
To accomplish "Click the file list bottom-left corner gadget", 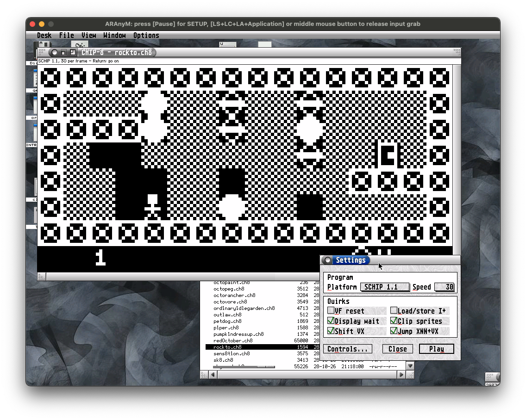I will click(x=204, y=375).
